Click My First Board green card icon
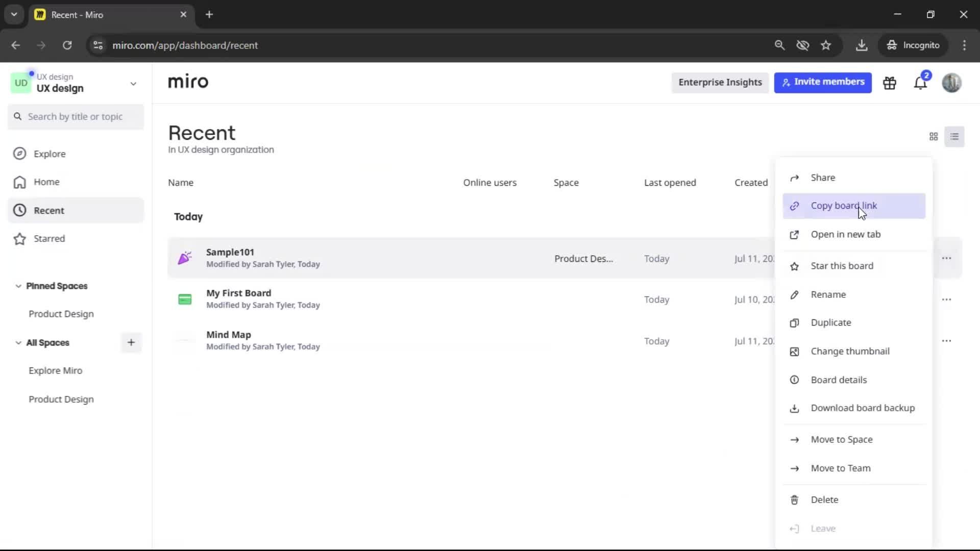 185,299
